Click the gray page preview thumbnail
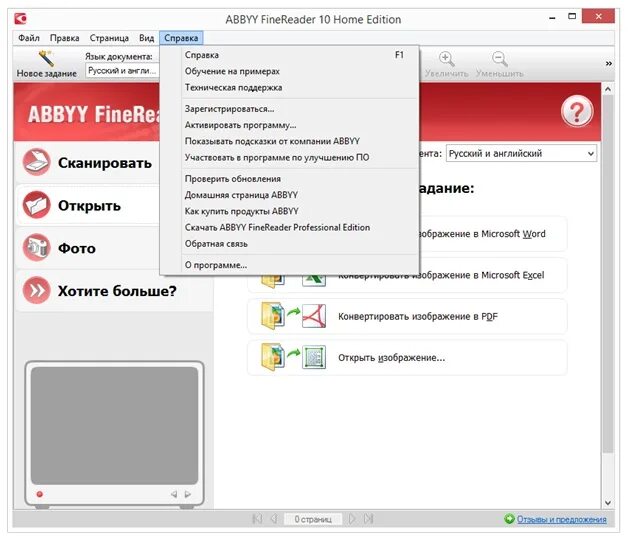 tap(115, 426)
